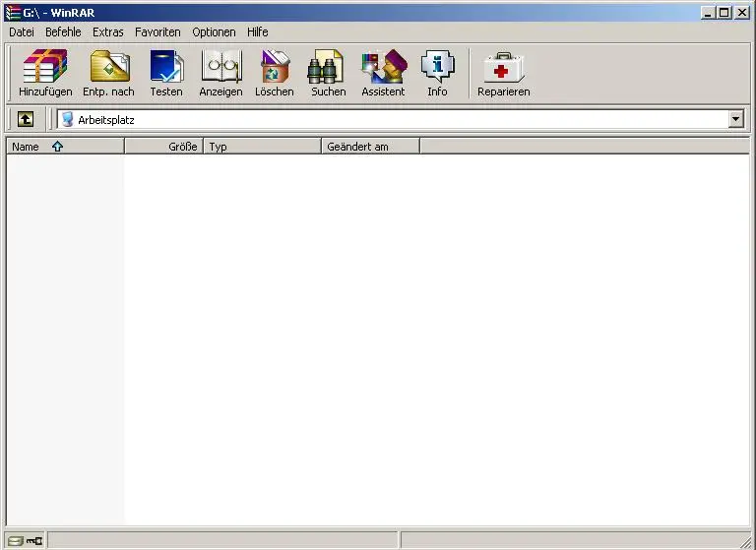Screen dimensions: 756x550
Task: Sort by the Name column header
Action: pos(65,147)
